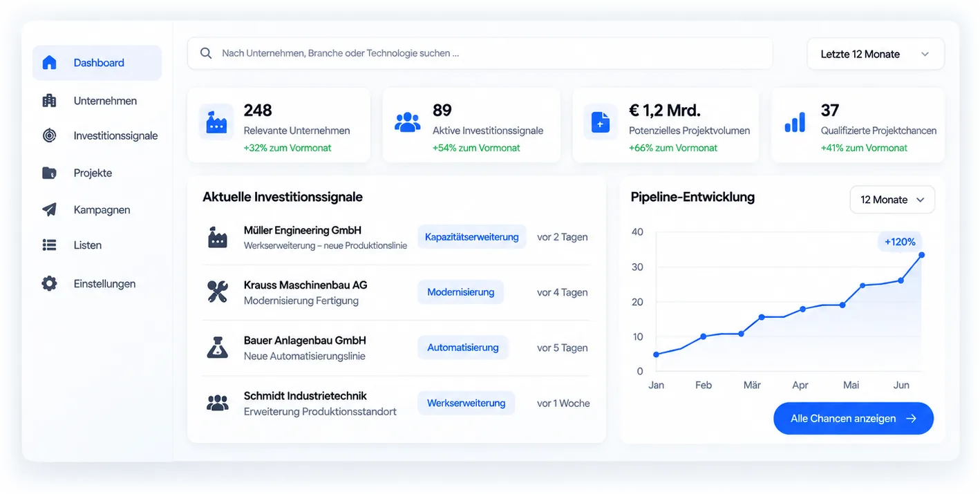Click the Alle Chancen anzeigen button
980x494 pixels.
click(854, 419)
